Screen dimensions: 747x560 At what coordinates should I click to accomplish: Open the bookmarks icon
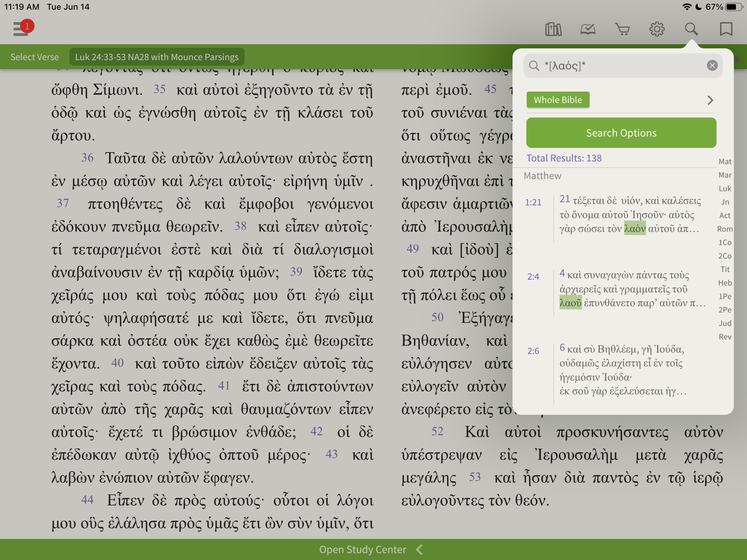726,29
